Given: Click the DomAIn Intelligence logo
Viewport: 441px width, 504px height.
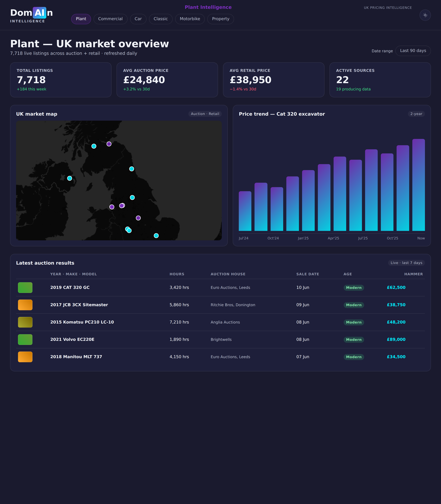Looking at the screenshot, I should tap(31, 15).
